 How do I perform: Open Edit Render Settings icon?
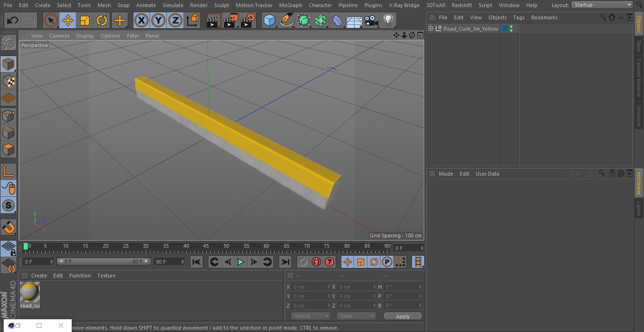click(x=248, y=21)
